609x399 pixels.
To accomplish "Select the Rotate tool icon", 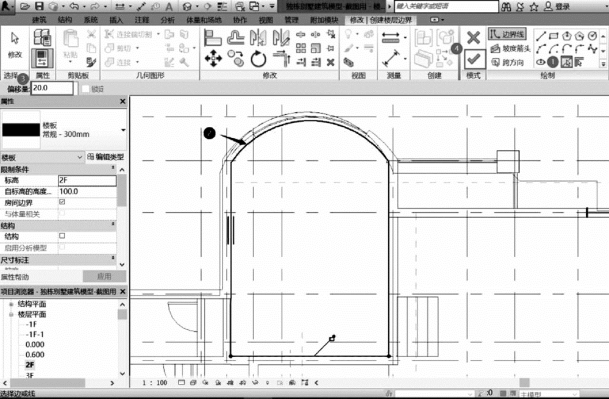I will 258,59.
